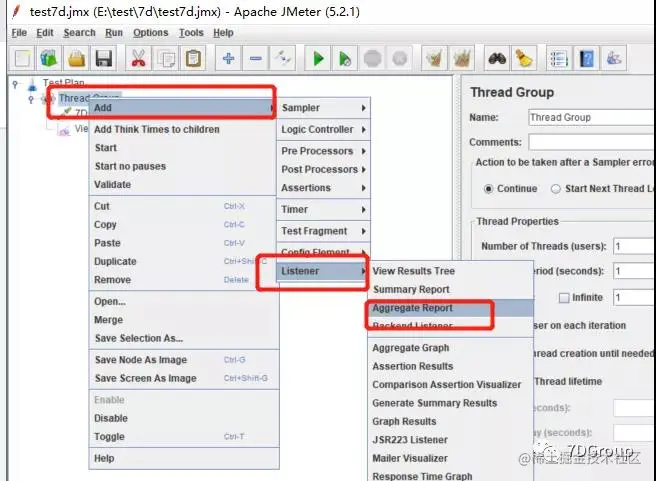Select the Test Plan flask icon
The width and height of the screenshot is (656, 481).
click(x=32, y=84)
